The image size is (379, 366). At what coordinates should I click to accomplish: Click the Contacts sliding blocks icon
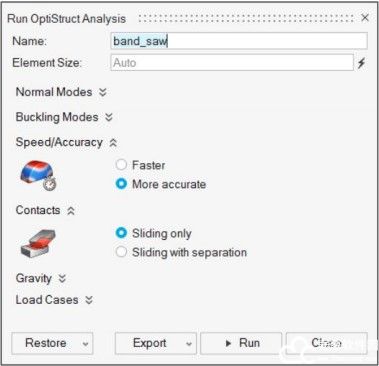(x=38, y=243)
